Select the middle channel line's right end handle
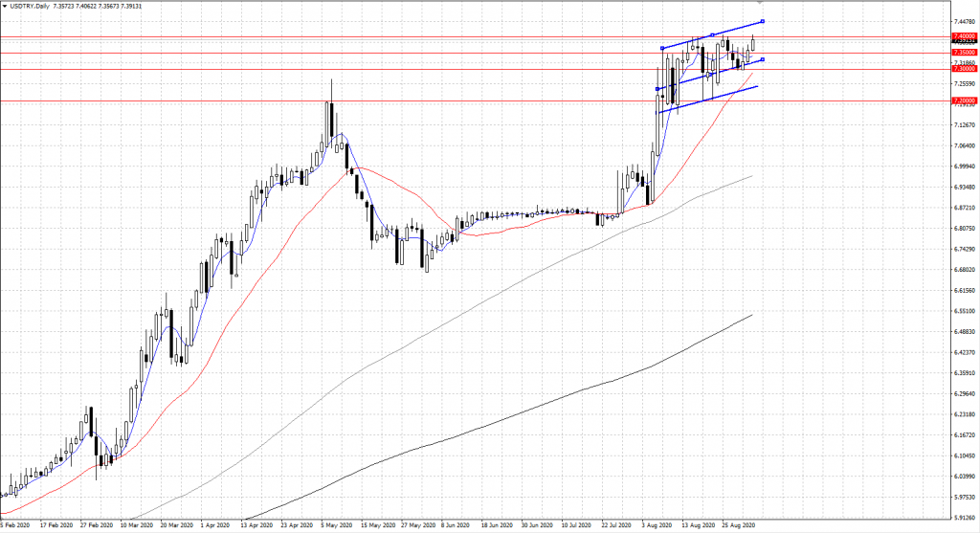This screenshot has height=533, width=980. point(762,59)
